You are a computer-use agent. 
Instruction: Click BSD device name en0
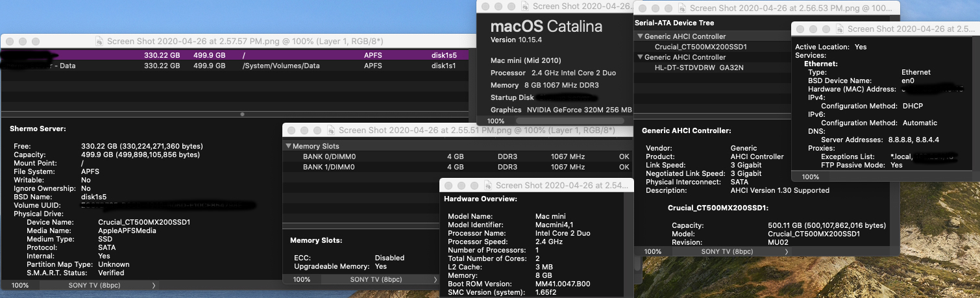pyautogui.click(x=908, y=81)
